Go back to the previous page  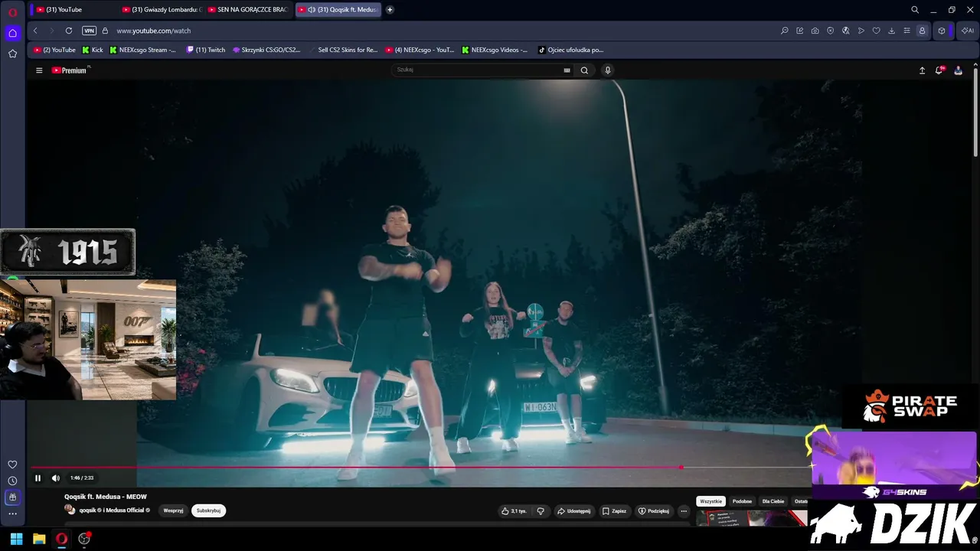35,31
